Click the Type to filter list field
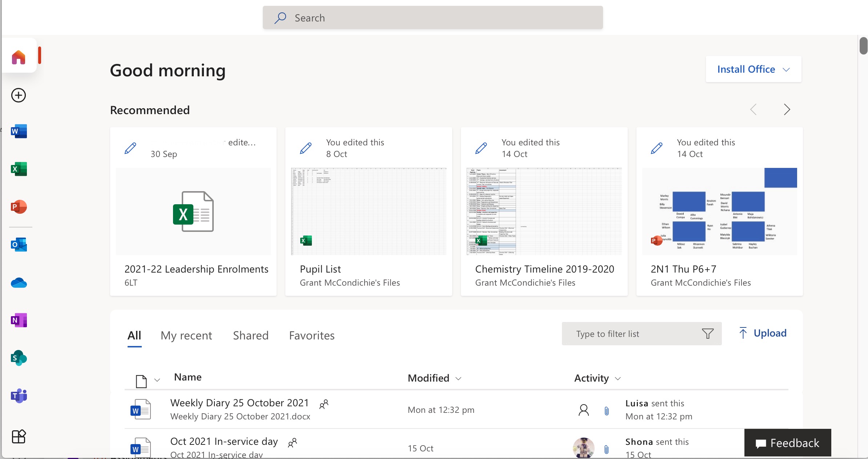Screen dimensions: 868x459 click(632, 334)
